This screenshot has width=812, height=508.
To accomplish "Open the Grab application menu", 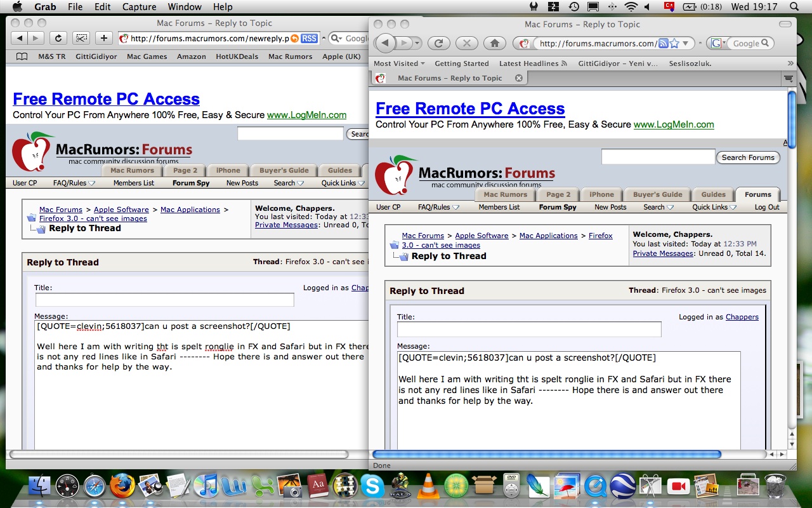I will [x=44, y=7].
